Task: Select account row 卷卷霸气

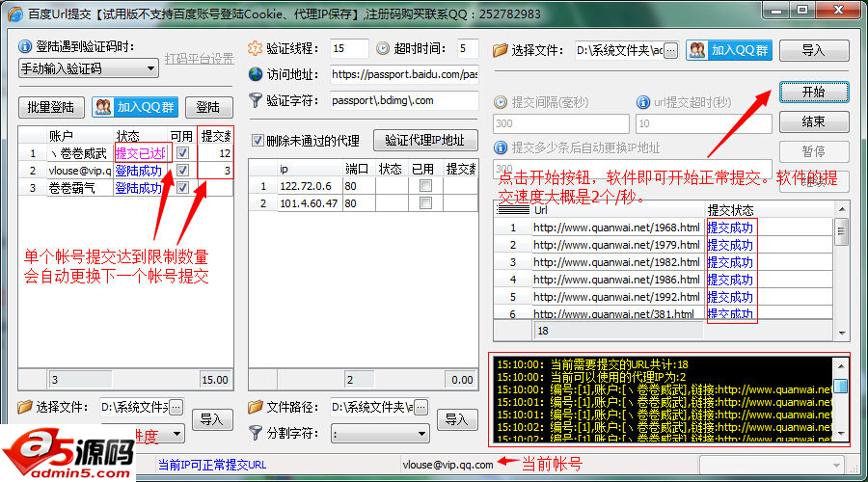Action: point(125,188)
